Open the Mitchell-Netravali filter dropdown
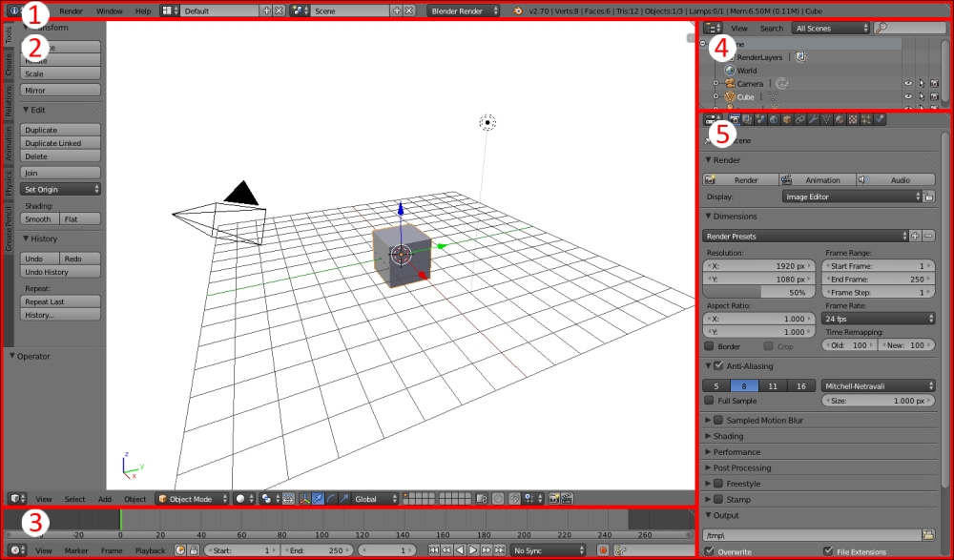 pyautogui.click(x=879, y=386)
